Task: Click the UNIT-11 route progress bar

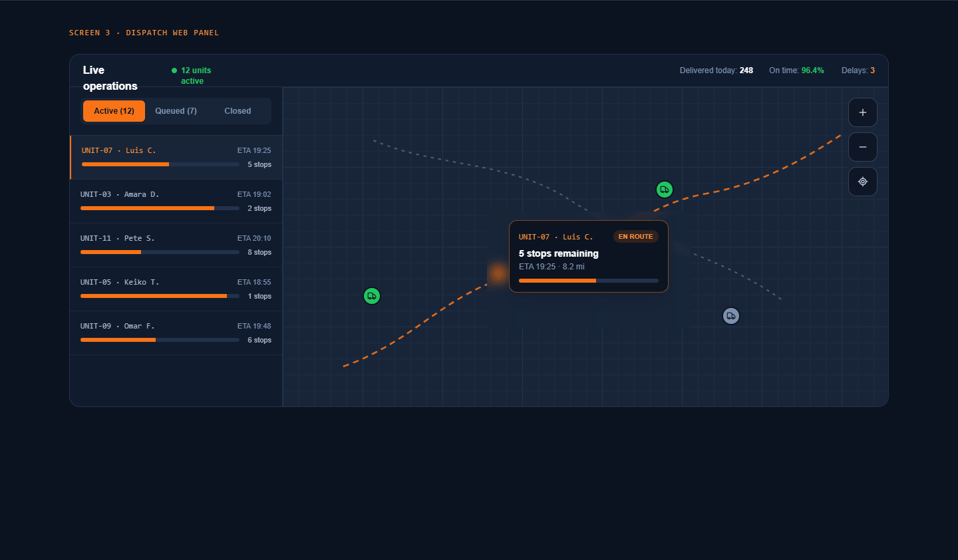Action: pos(160,252)
